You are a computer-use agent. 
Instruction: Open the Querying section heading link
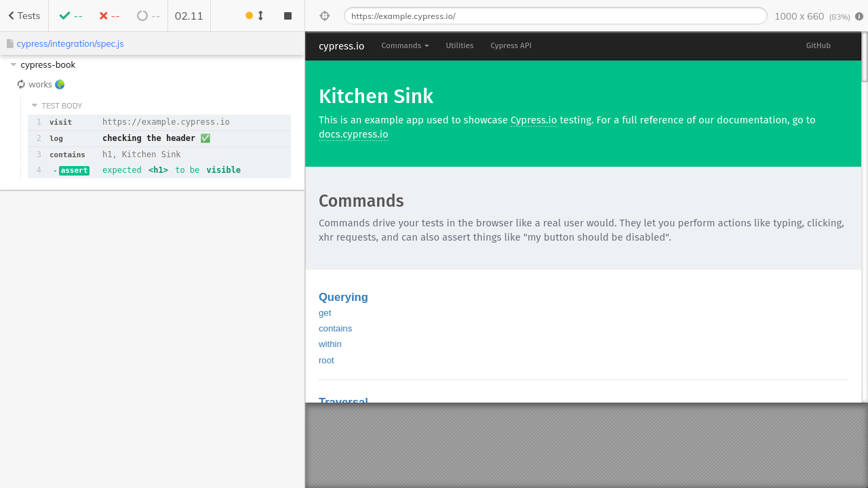(x=343, y=297)
